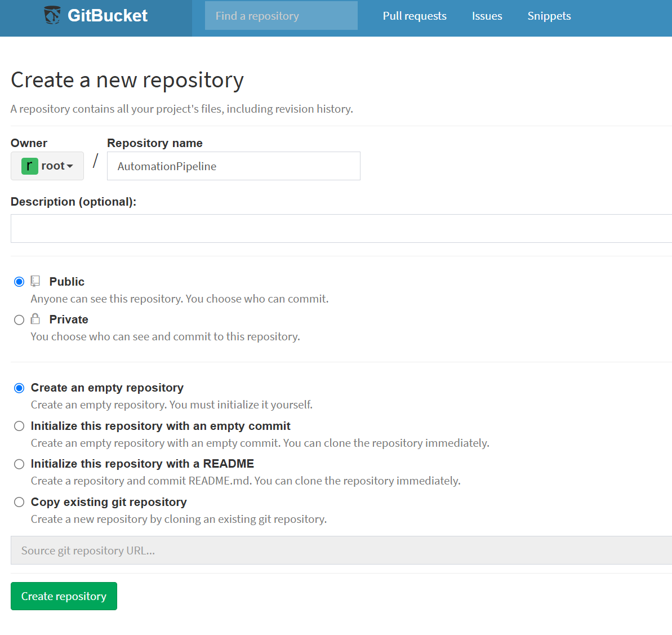Click 'Copy existing git repository' label
This screenshot has width=672, height=635.
(109, 501)
